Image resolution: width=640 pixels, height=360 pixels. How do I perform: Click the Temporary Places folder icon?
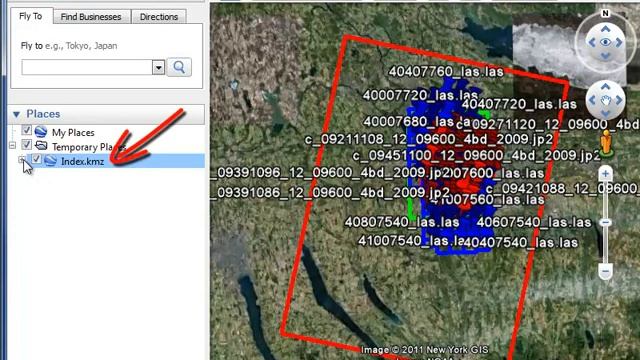click(x=41, y=145)
